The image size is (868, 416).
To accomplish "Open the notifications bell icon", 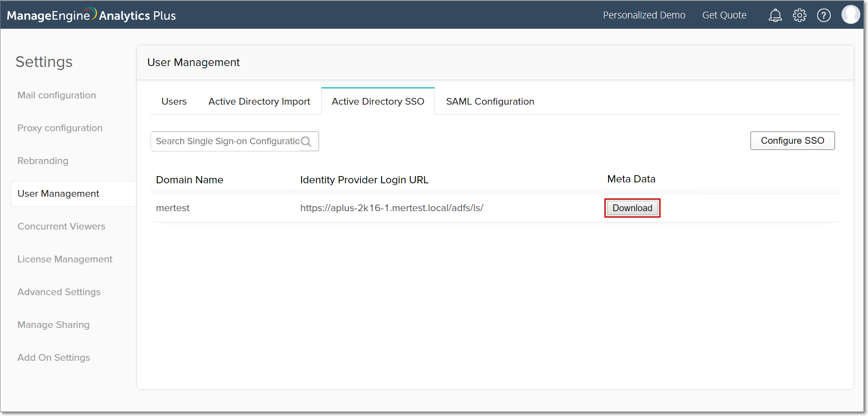I will coord(775,15).
